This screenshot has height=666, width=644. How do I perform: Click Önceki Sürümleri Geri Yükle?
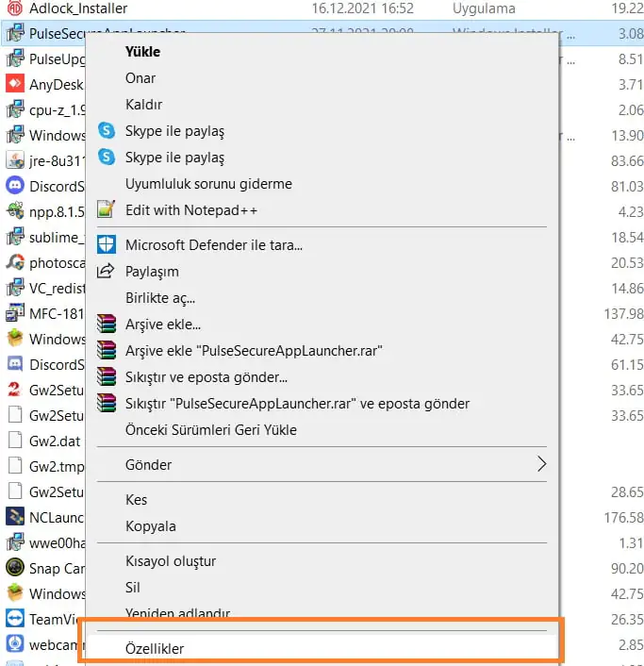coord(322,430)
